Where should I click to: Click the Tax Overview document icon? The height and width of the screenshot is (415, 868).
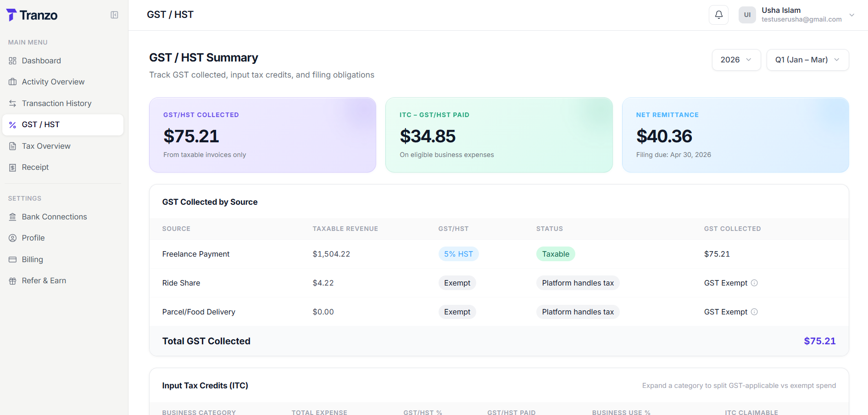[13, 146]
